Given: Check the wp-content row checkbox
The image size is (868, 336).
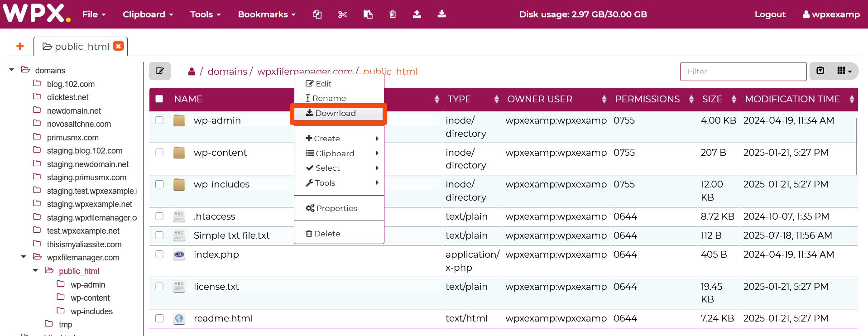Looking at the screenshot, I should pos(159,152).
